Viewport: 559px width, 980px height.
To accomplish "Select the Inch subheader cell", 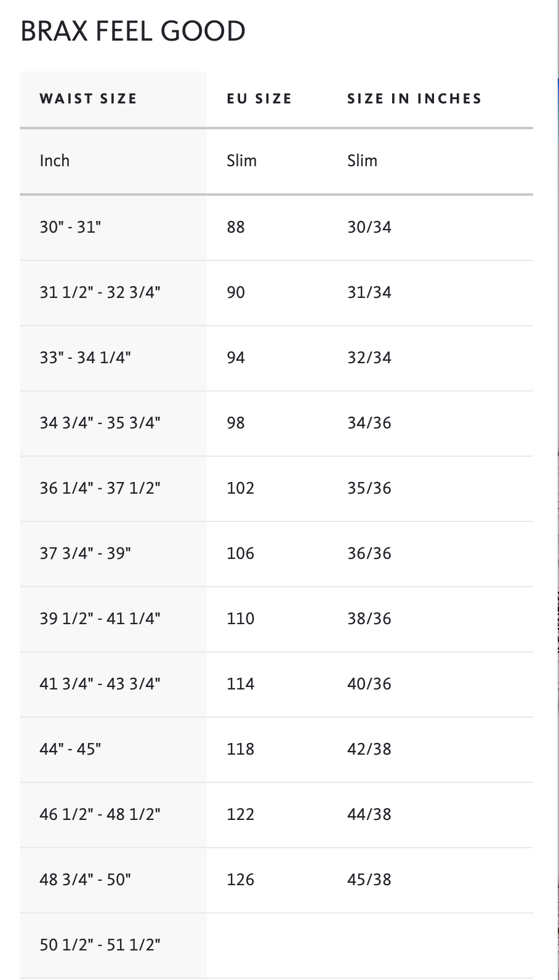I will point(55,161).
